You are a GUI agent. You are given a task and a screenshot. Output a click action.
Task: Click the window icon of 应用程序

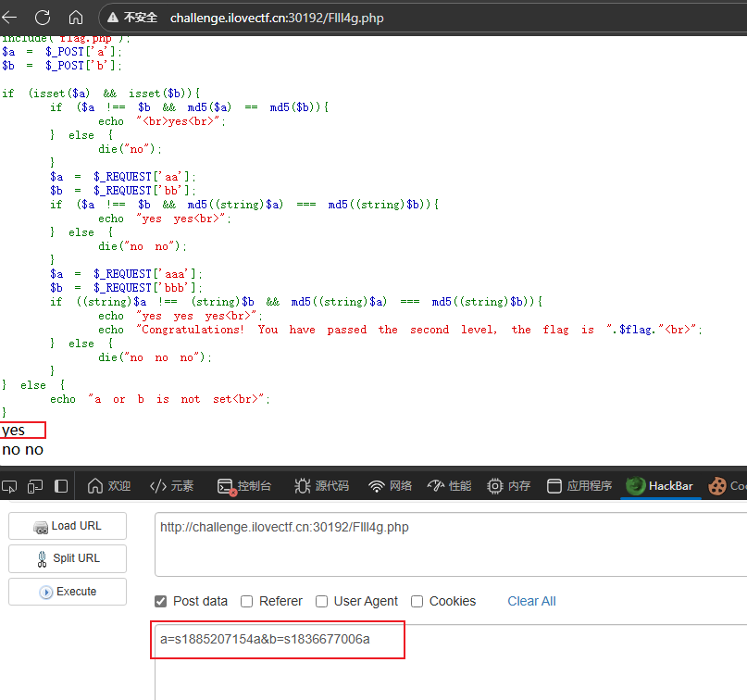(554, 486)
